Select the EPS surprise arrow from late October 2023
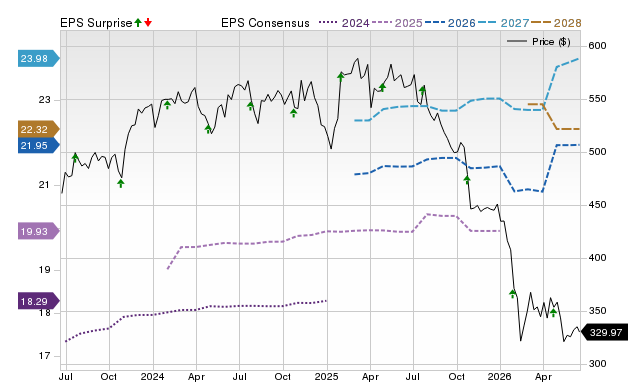 click(x=121, y=183)
